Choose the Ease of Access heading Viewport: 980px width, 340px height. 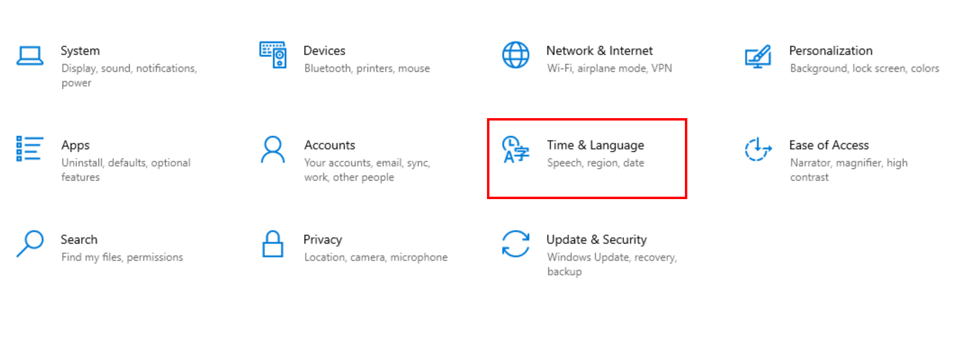(829, 145)
